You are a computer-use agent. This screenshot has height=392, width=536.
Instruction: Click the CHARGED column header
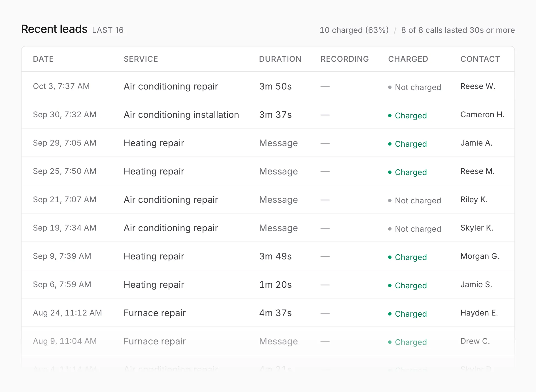click(408, 59)
